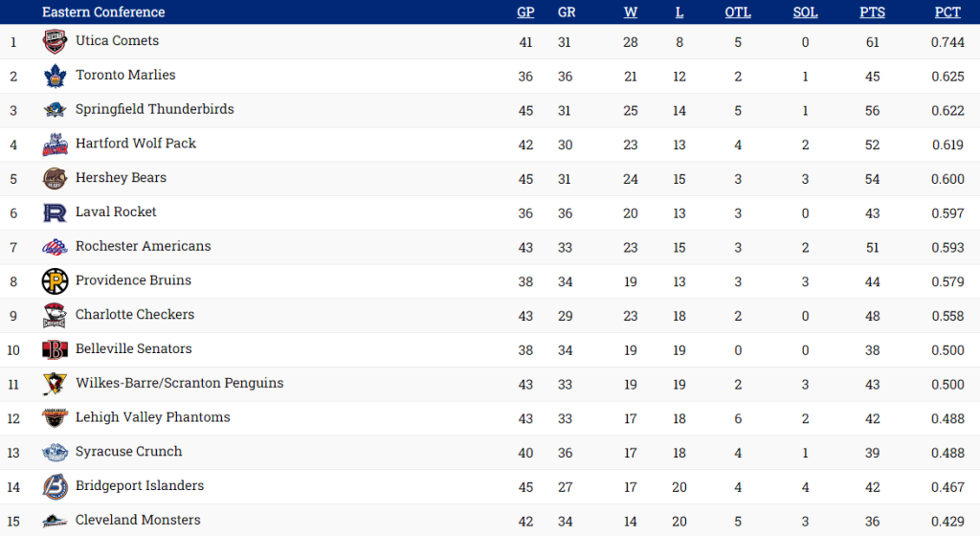
Task: Click the SOL column header
Action: tap(805, 12)
